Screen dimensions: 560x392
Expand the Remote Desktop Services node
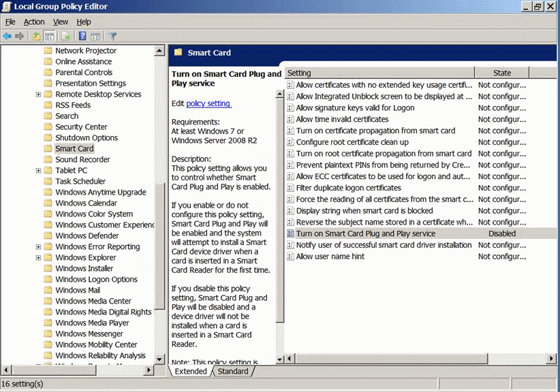38,94
